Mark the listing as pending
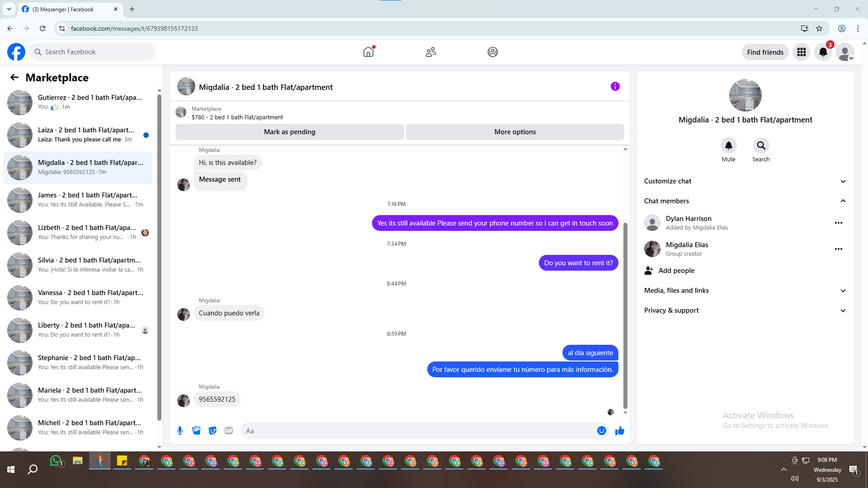The height and width of the screenshot is (488, 868). [x=290, y=132]
